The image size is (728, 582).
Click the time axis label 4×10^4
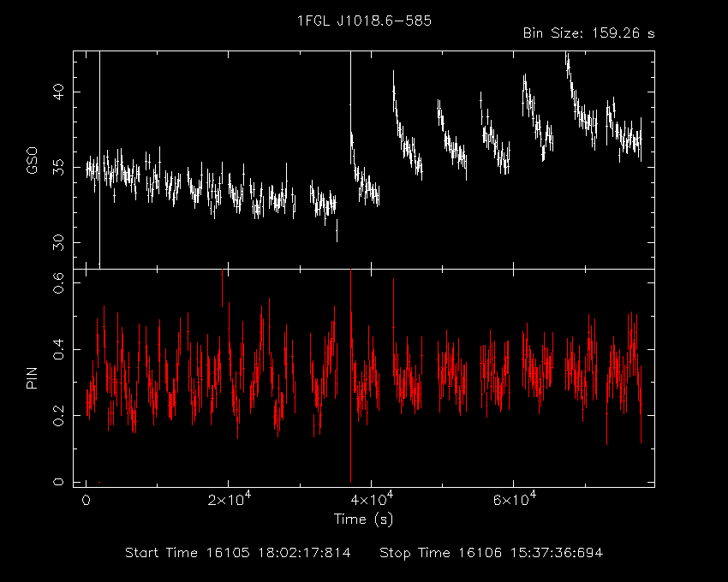pos(372,498)
